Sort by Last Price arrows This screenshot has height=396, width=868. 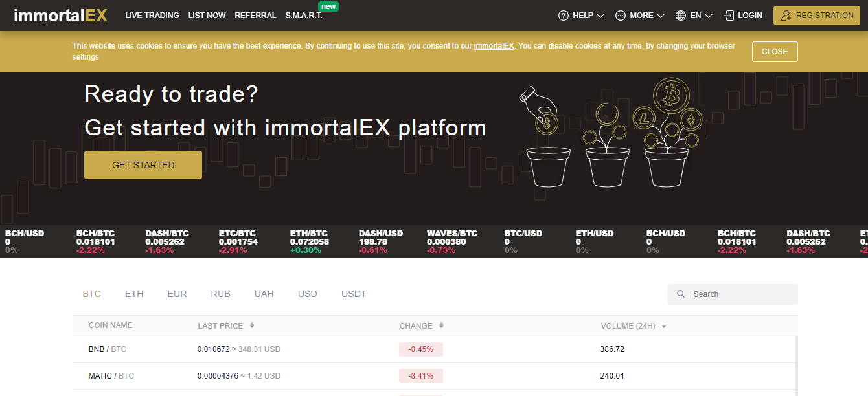pyautogui.click(x=252, y=326)
